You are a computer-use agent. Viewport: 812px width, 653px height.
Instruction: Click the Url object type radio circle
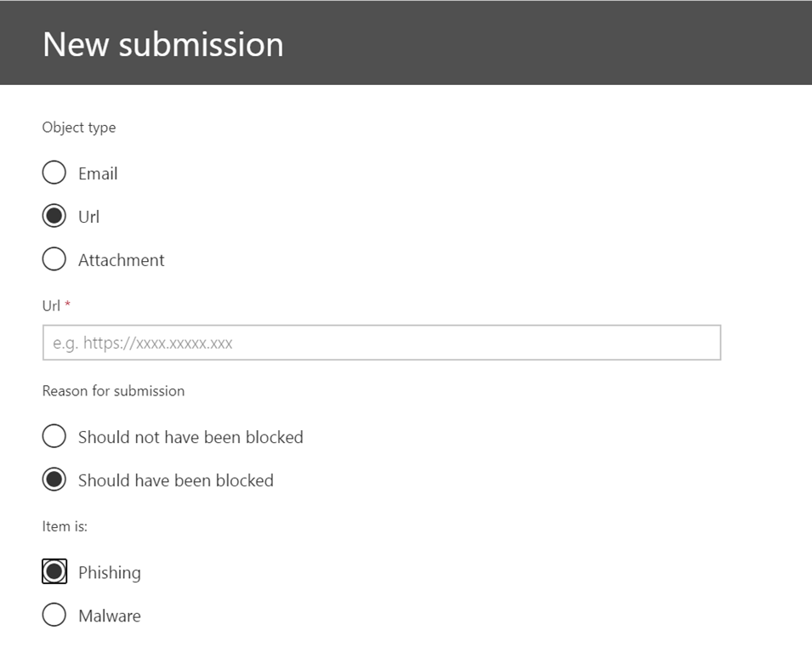tap(54, 216)
